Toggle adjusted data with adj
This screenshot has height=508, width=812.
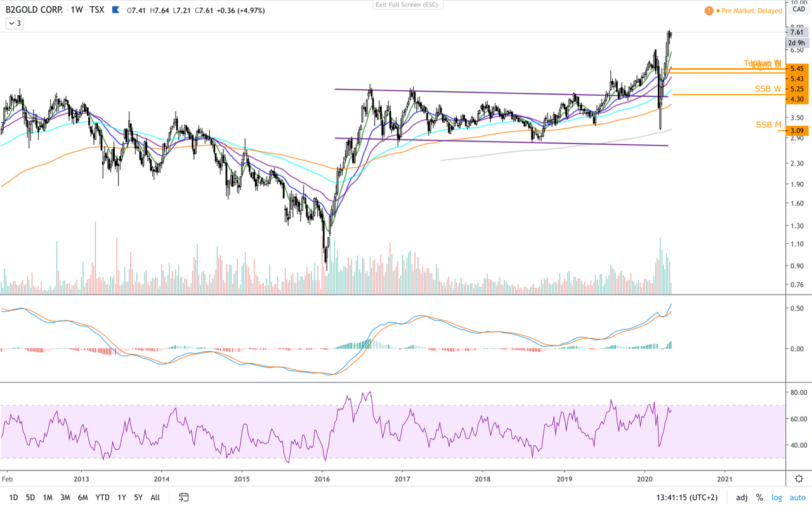(x=742, y=497)
